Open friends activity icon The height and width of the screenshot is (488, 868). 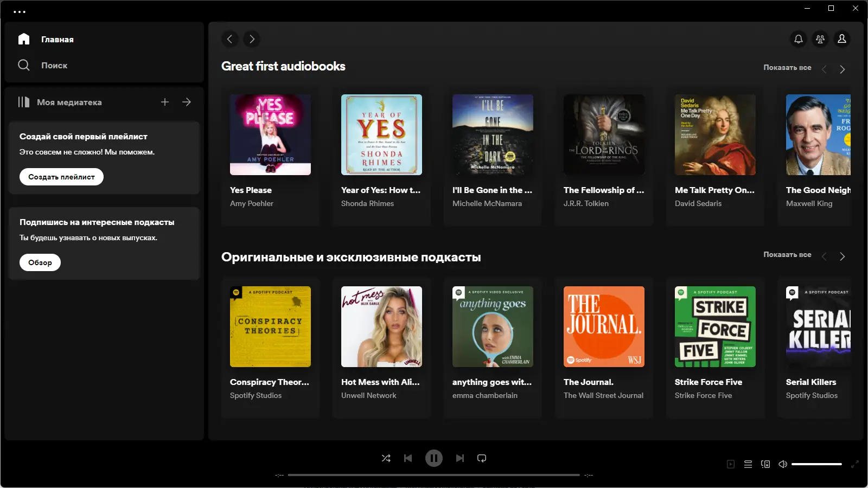(x=820, y=39)
